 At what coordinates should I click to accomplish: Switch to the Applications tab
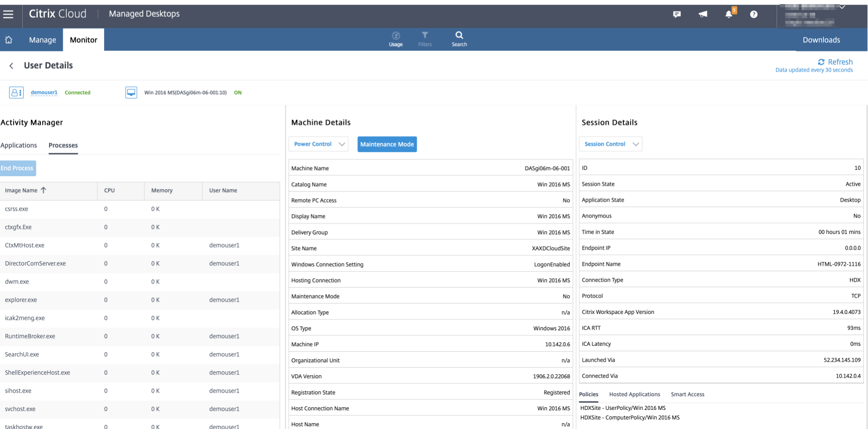[19, 146]
